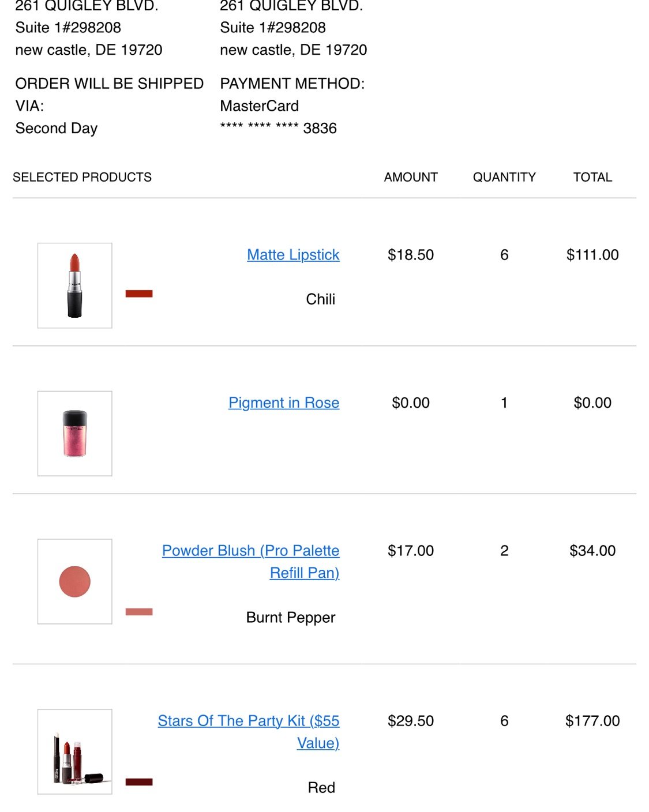
Task: Click the SELECTED PRODUCTS column header
Action: tap(82, 177)
